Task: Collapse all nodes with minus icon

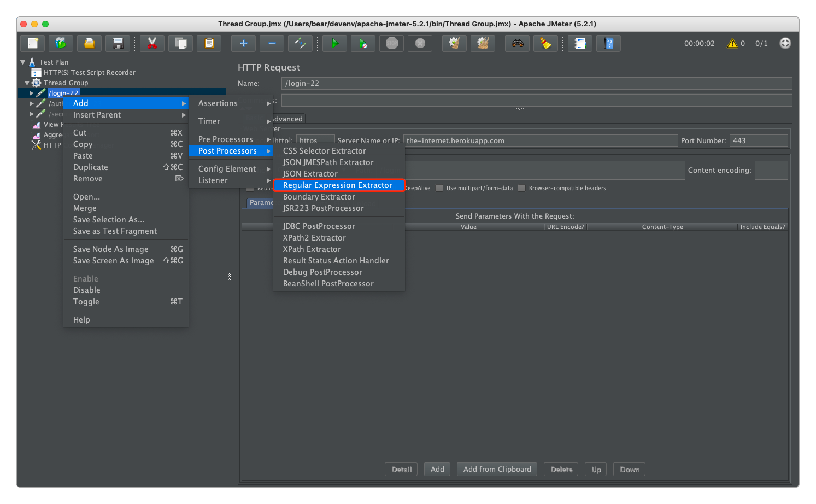Action: [x=272, y=43]
